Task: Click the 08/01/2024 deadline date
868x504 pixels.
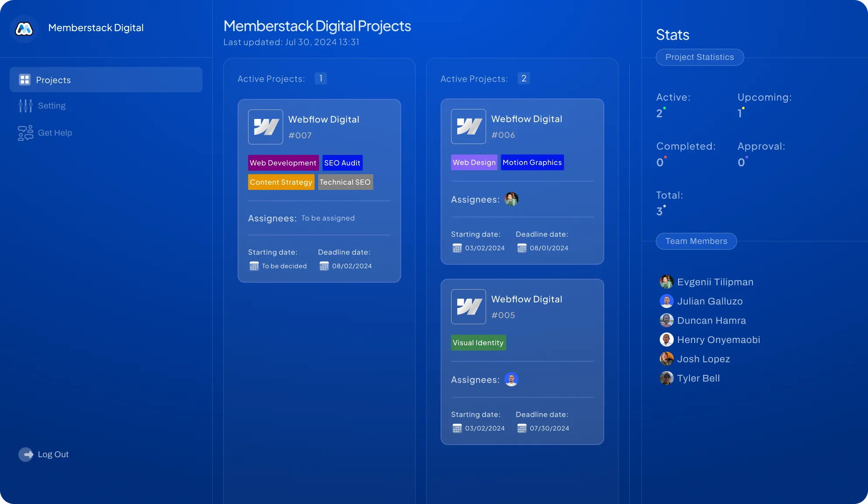Action: pos(549,248)
